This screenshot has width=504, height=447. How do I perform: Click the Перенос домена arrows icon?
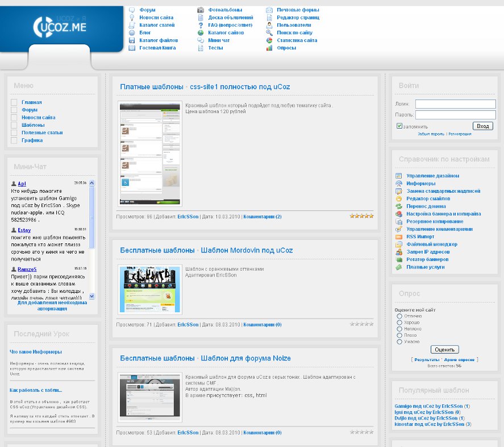[398, 206]
